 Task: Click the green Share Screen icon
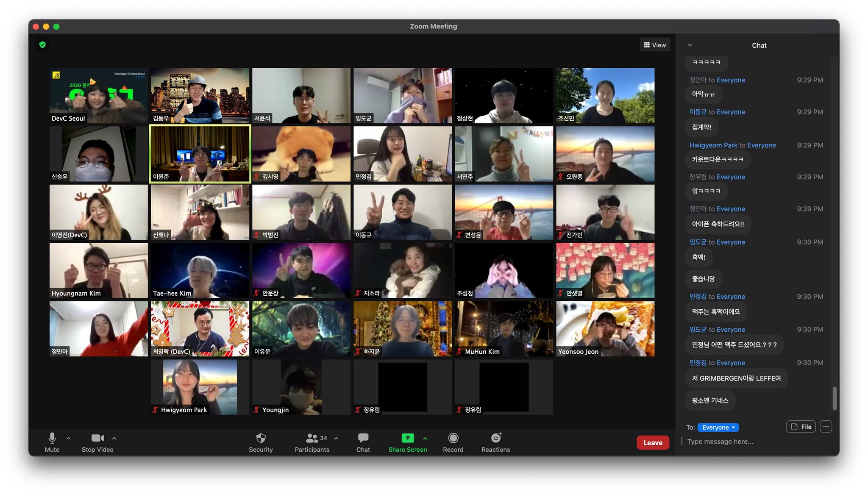(x=407, y=438)
